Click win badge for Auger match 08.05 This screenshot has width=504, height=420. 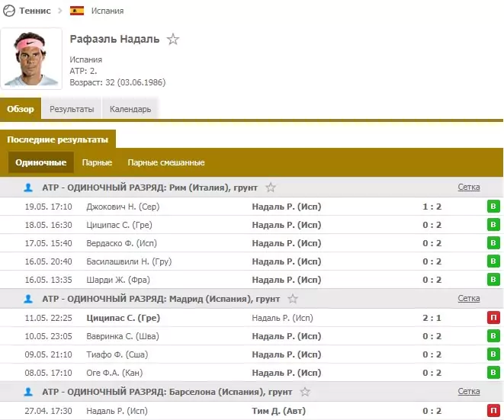coord(493,373)
